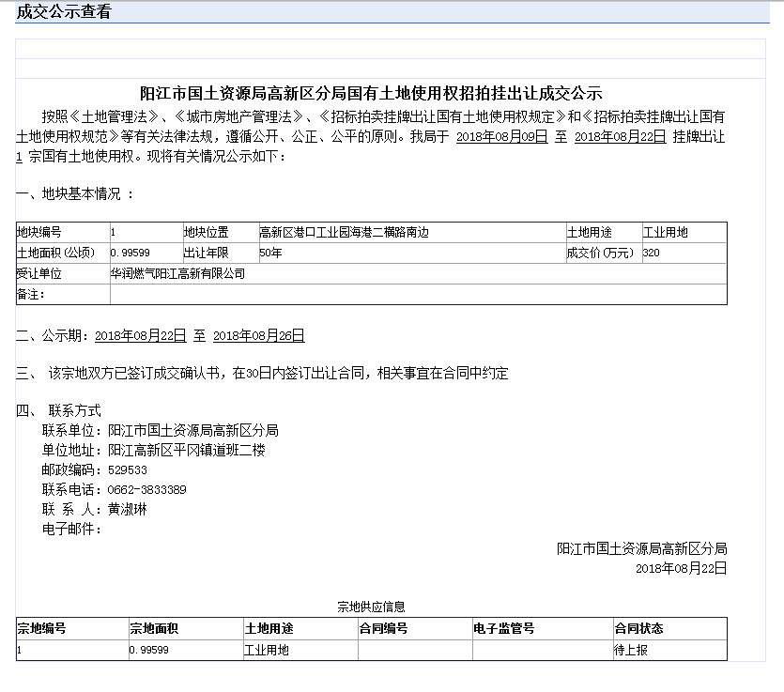Click the 电子监管号 column header
784x692 pixels.
tap(503, 628)
